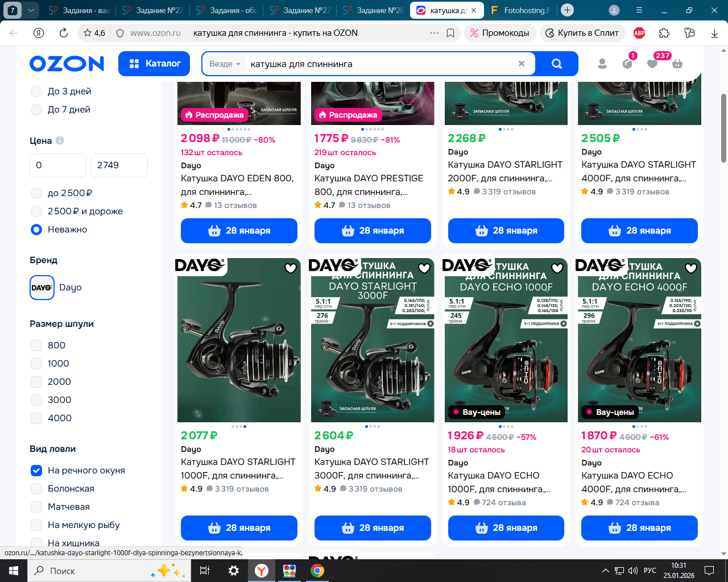Add DAYO EDEN 800 to cart
The width and height of the screenshot is (728, 582).
239,231
